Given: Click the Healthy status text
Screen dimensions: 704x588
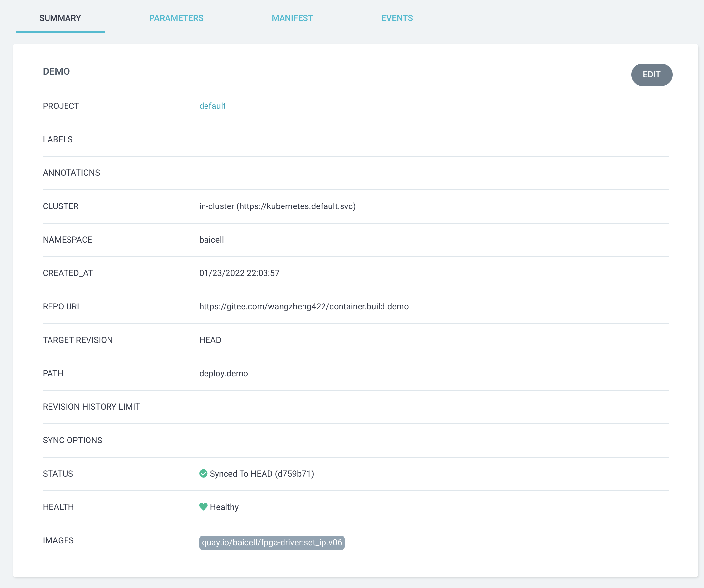Looking at the screenshot, I should (x=224, y=507).
